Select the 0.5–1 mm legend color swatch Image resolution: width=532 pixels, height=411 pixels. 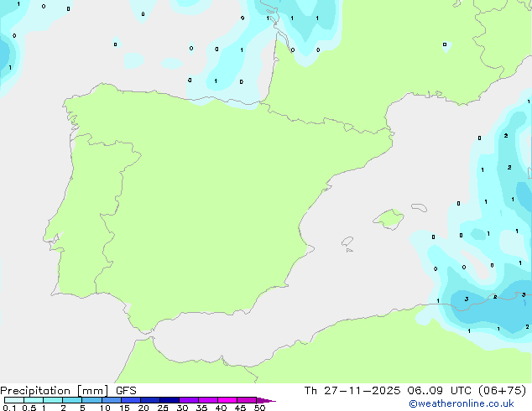click(34, 400)
